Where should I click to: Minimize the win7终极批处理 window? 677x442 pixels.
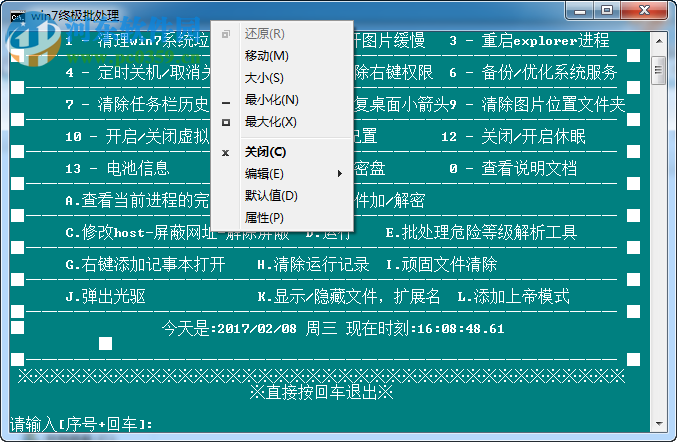tap(580, 10)
